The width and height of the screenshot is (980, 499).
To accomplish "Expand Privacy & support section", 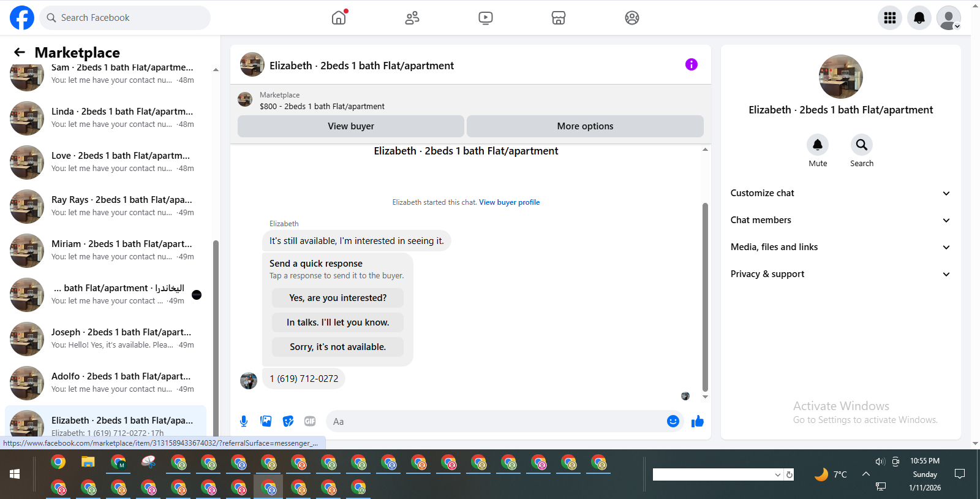I will point(840,274).
